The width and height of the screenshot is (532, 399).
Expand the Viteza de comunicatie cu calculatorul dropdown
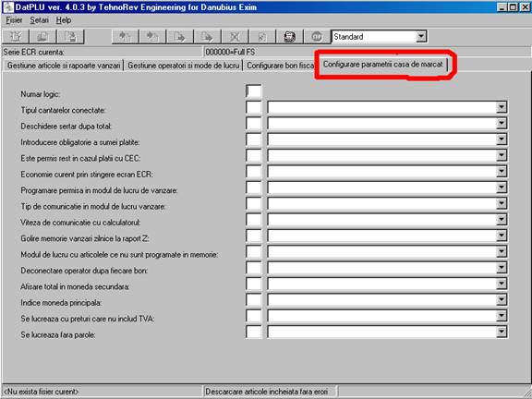502,220
